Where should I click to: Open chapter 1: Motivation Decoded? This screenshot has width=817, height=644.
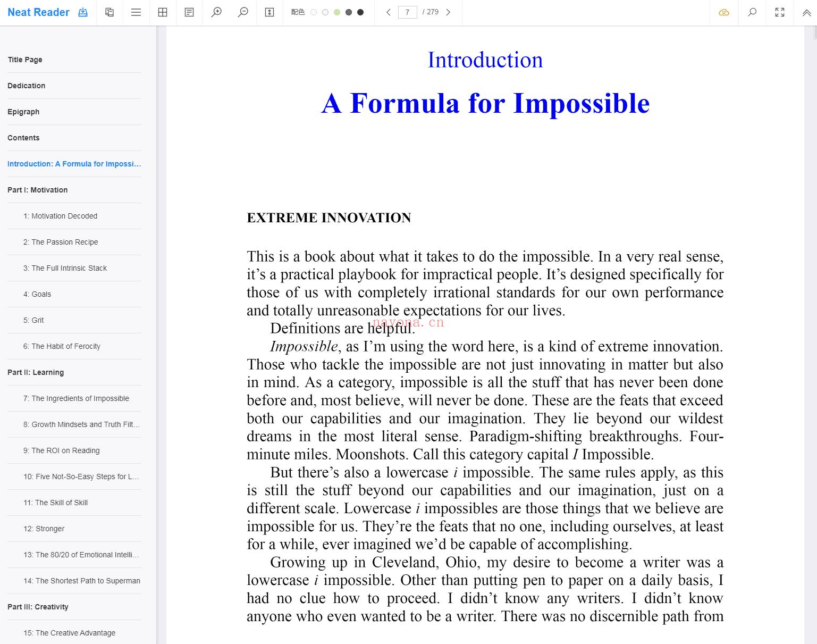click(74, 216)
